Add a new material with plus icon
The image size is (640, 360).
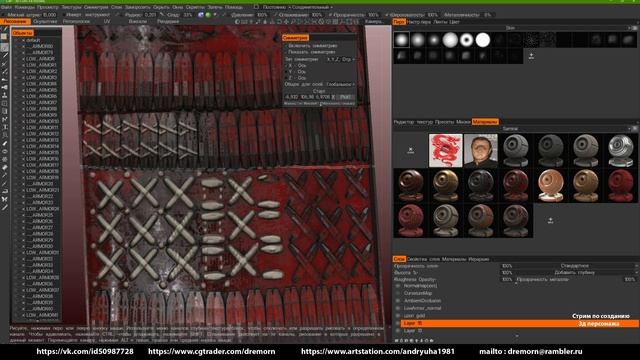[550, 220]
